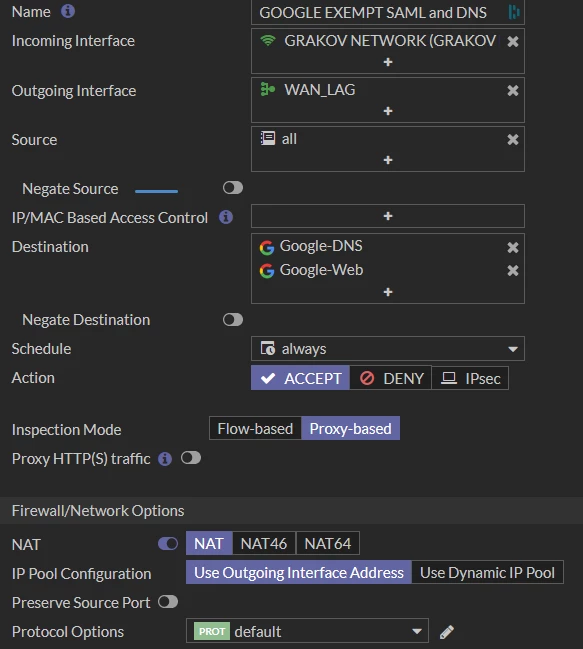Toggle the Negate Source switch
This screenshot has height=649, width=583.
(233, 188)
